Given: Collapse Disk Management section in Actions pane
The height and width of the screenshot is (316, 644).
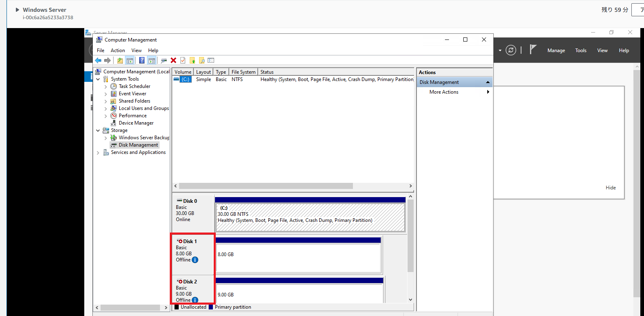Looking at the screenshot, I should (x=488, y=82).
